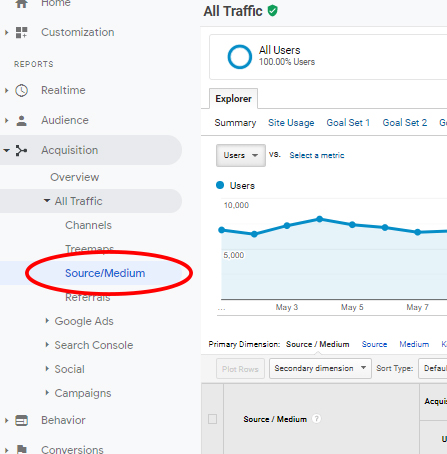447x454 pixels.
Task: Click the peak data point on Users chart
Action: (320, 219)
